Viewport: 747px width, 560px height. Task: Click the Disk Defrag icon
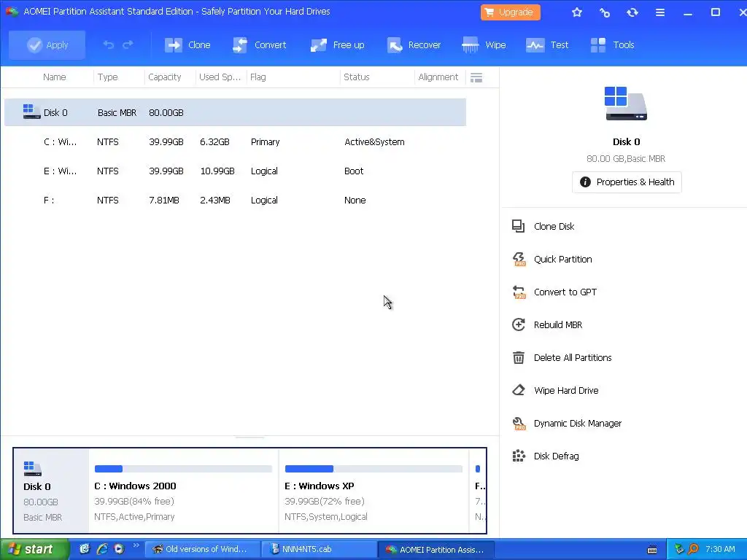click(x=519, y=456)
